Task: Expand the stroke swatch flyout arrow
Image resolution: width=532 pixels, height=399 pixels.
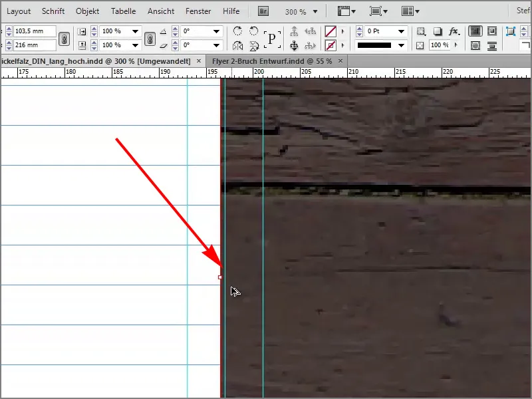Action: [x=342, y=45]
